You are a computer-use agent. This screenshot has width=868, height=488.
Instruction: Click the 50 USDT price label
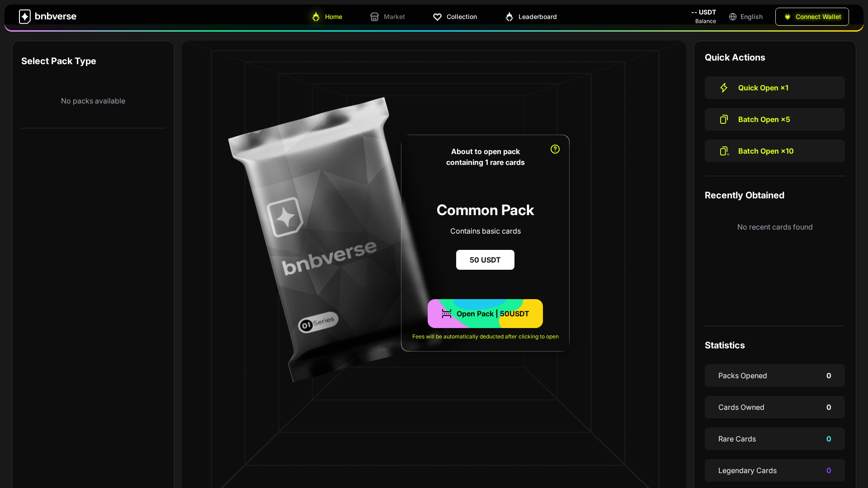(x=485, y=260)
